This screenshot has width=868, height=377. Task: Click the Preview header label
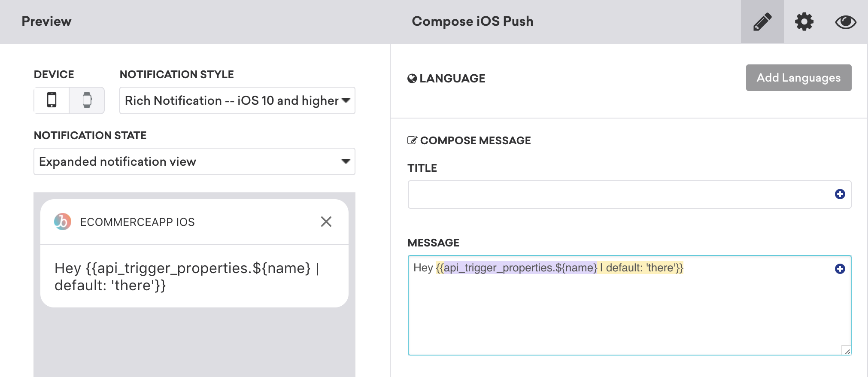(46, 21)
